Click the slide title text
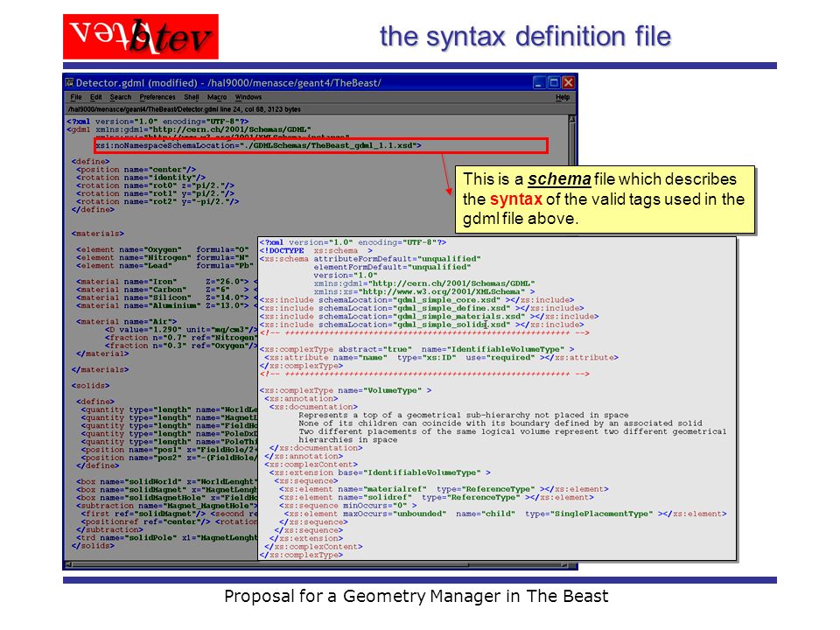The image size is (840, 630). tap(526, 37)
